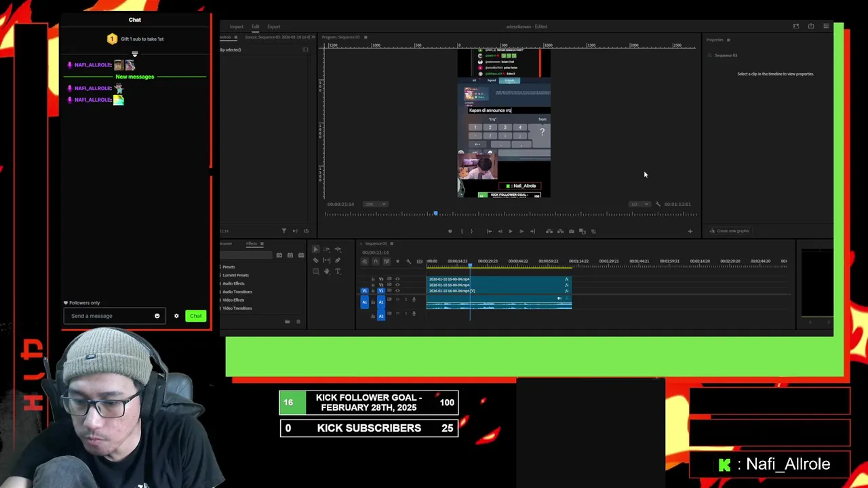
Task: Toggle the timeline captions track button
Action: pos(420,262)
